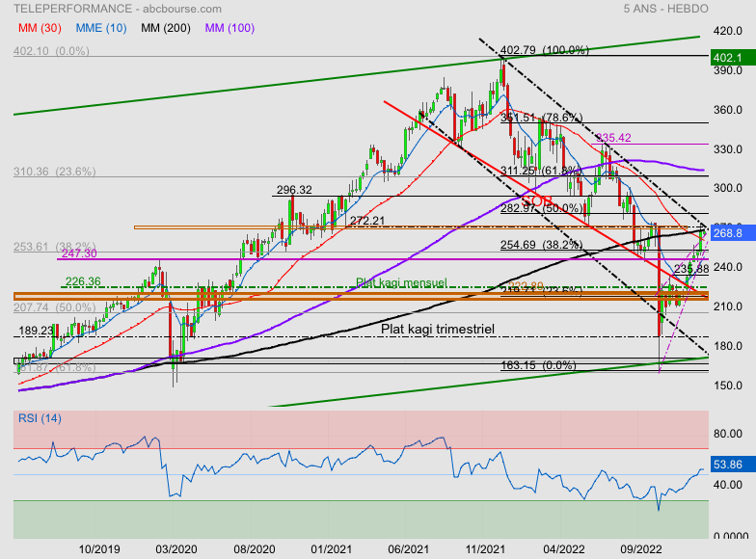Click the 300.0 price axis label

727,188
